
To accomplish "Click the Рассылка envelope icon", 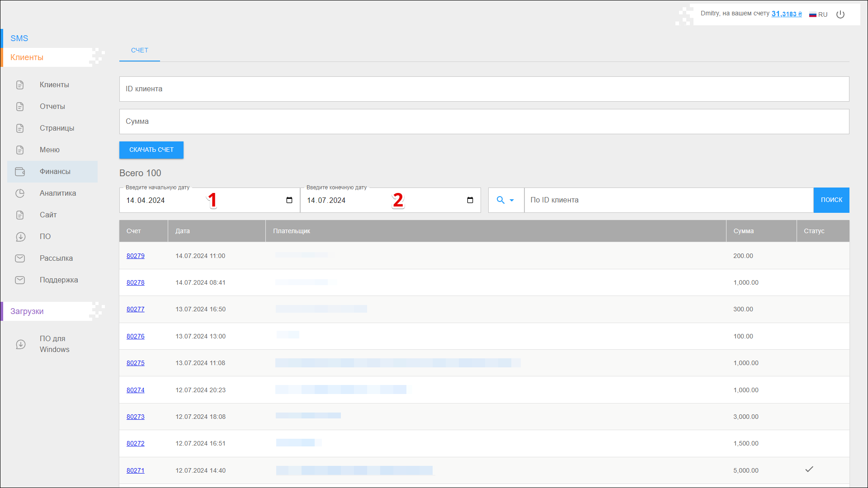I will (x=20, y=258).
